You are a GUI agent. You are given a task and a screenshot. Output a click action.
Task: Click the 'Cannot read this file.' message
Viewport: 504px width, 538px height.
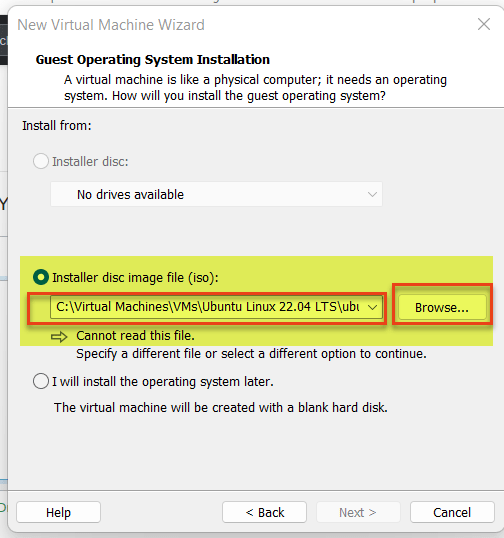click(135, 336)
